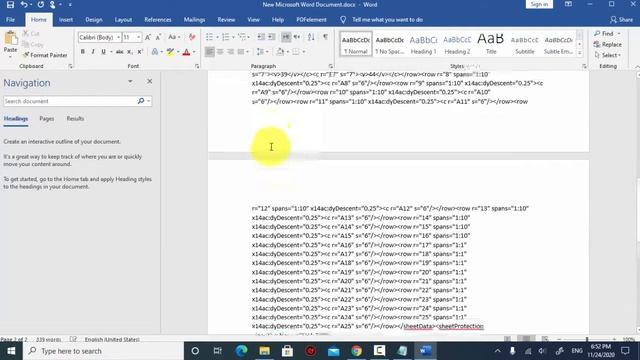Apply the Subtitle style
The image size is (640, 360).
coord(524,44)
